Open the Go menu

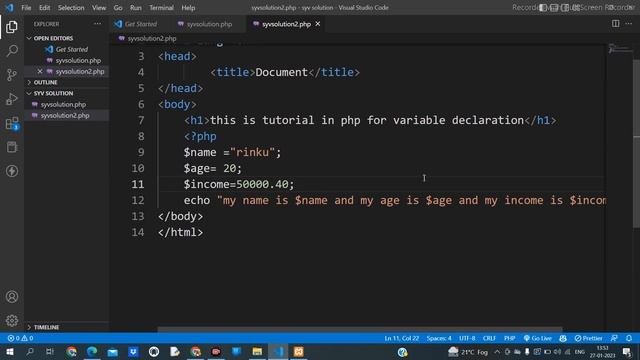point(118,8)
